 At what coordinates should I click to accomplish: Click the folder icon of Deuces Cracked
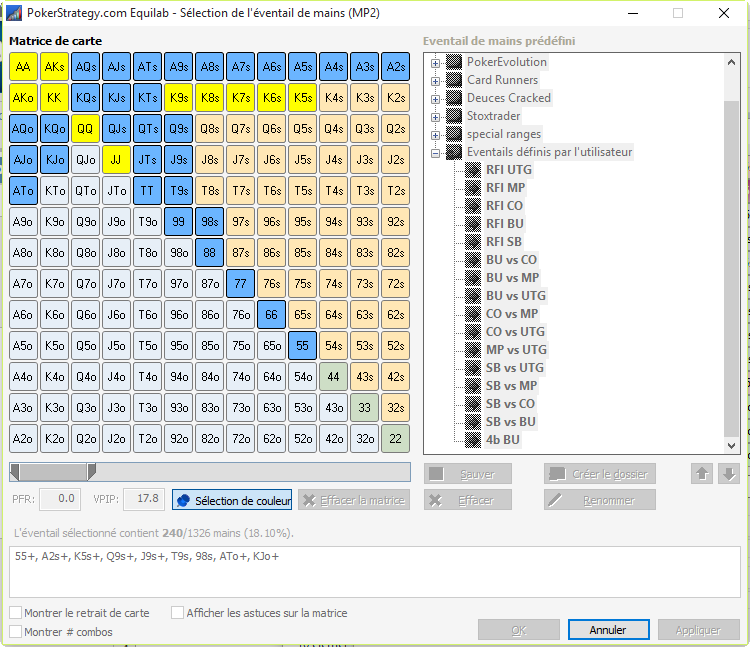(x=454, y=98)
